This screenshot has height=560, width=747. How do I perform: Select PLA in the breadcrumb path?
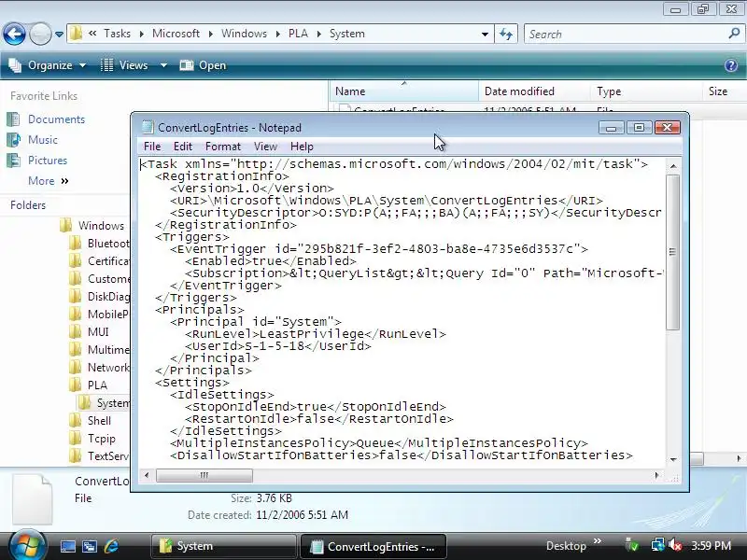click(x=298, y=34)
